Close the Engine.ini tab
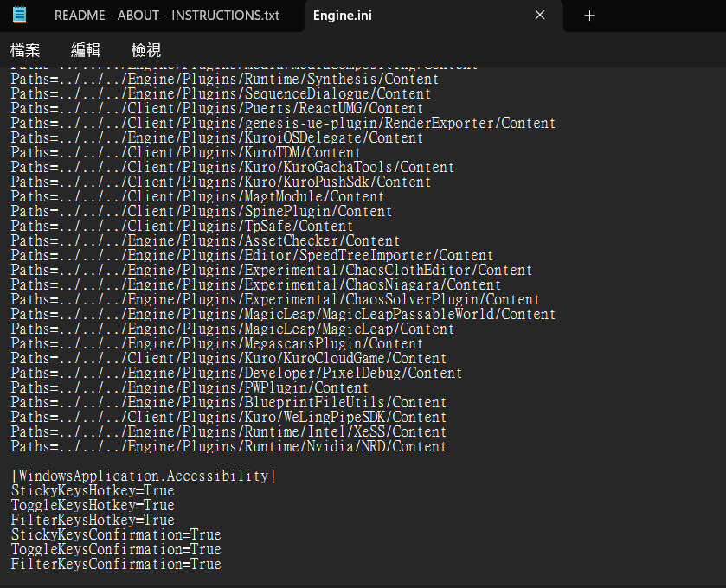 click(x=540, y=16)
